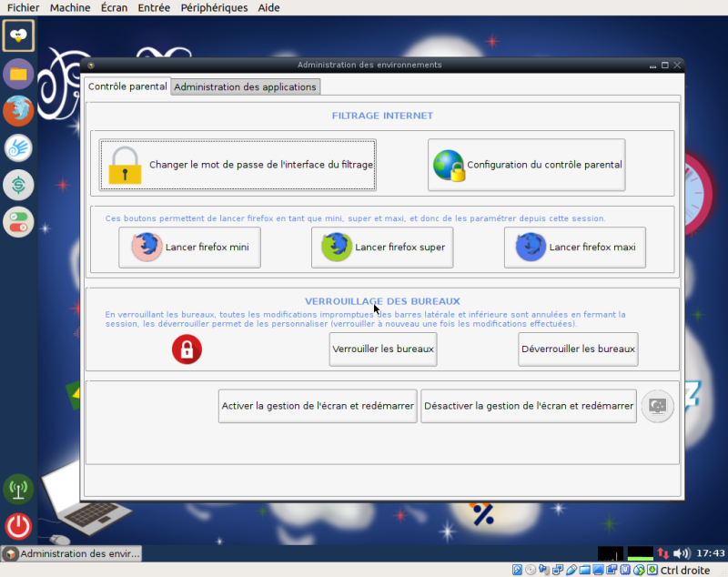728x577 pixels.
Task: Click the Administration des envir... taskbar entry
Action: click(x=71, y=553)
